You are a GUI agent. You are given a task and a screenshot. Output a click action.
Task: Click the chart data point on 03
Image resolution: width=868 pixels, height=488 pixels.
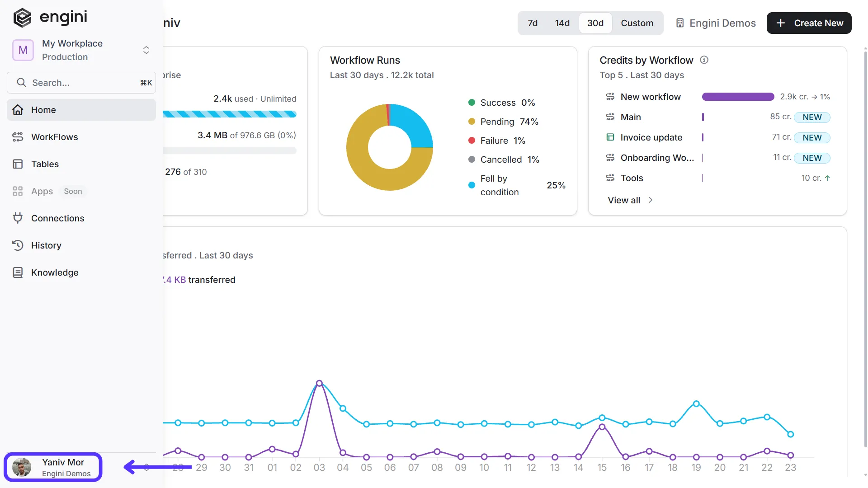[319, 383]
